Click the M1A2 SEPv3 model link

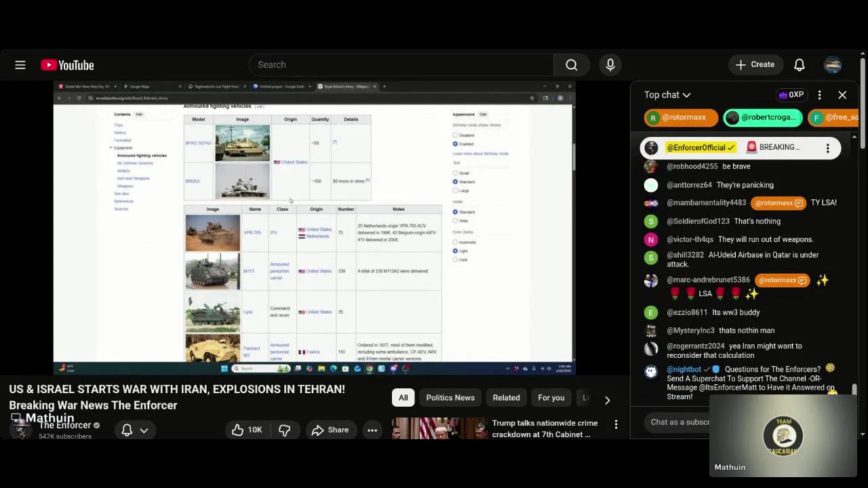[199, 143]
